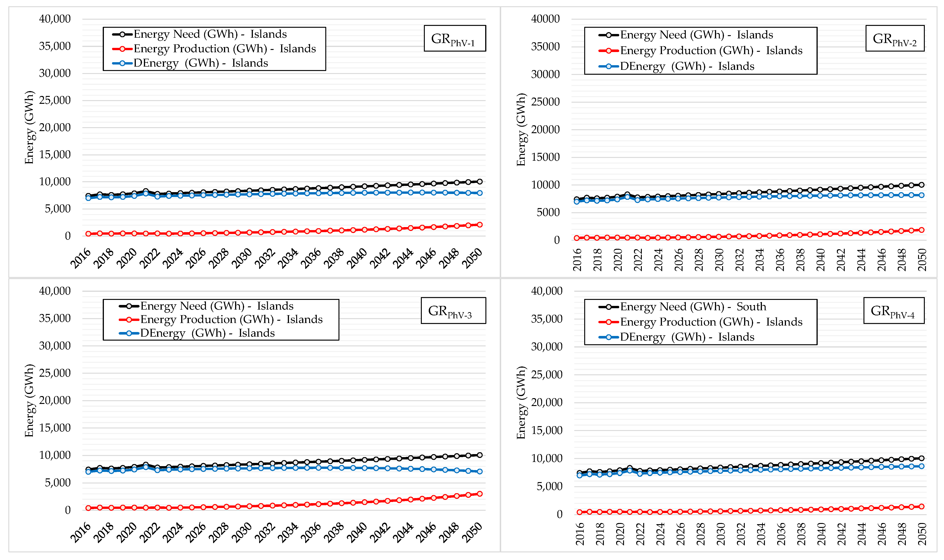Image resolution: width=944 pixels, height=560 pixels.
Task: Click black Energy Need South marker in PhV-4 legend
Action: click(608, 307)
